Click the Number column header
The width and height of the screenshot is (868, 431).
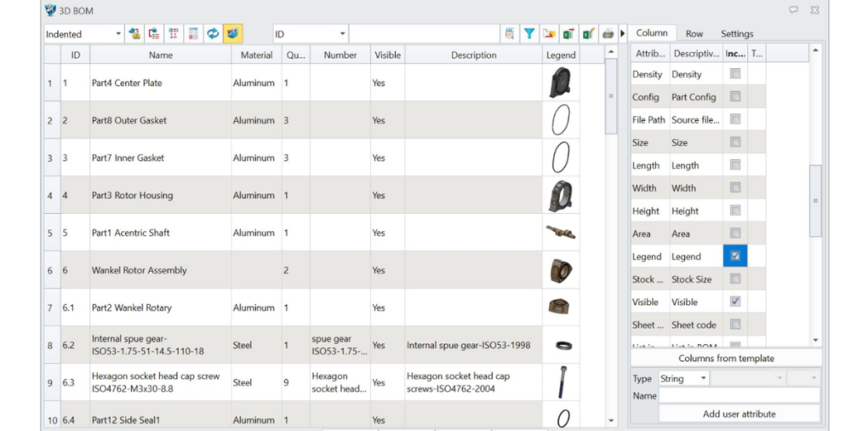point(340,55)
